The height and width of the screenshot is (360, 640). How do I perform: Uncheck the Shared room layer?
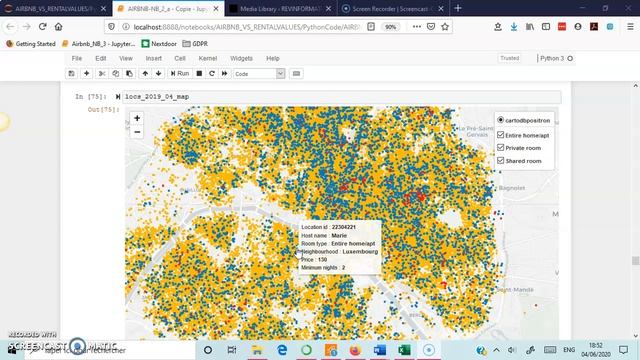500,160
